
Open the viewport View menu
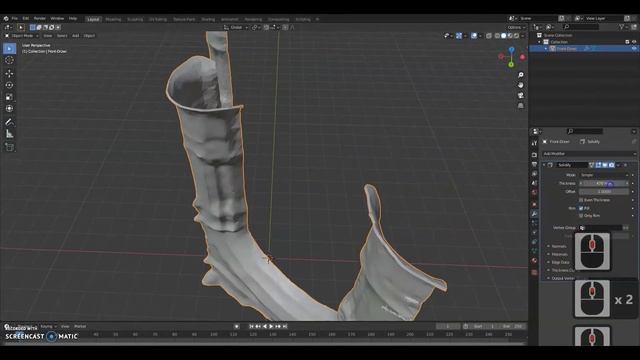(x=48, y=36)
